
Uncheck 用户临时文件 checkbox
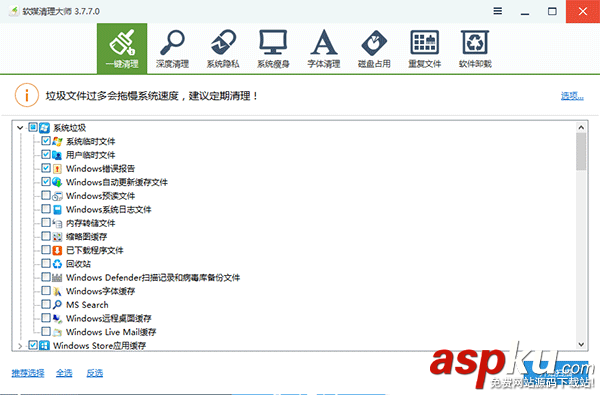(46, 154)
